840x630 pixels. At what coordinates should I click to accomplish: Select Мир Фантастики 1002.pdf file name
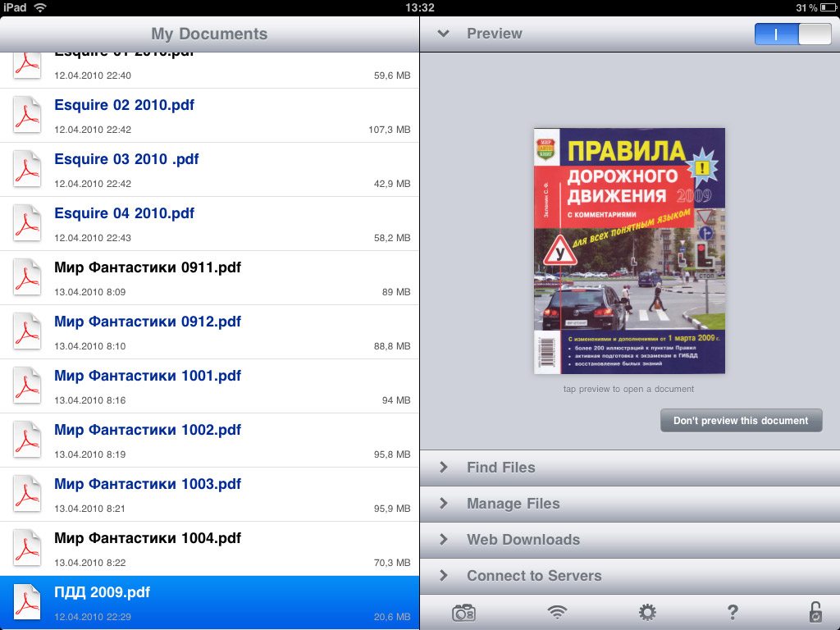[148, 430]
